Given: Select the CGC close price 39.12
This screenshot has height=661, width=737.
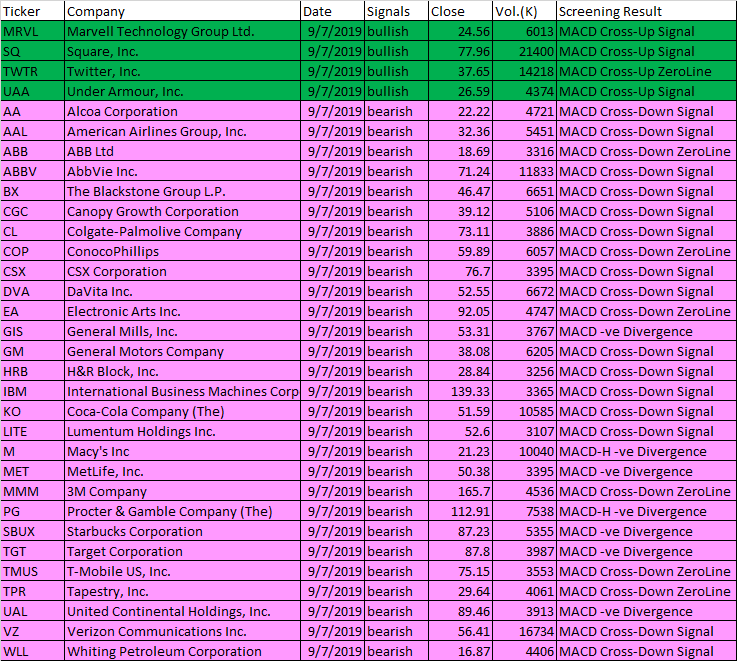Looking at the screenshot, I should tap(460, 211).
